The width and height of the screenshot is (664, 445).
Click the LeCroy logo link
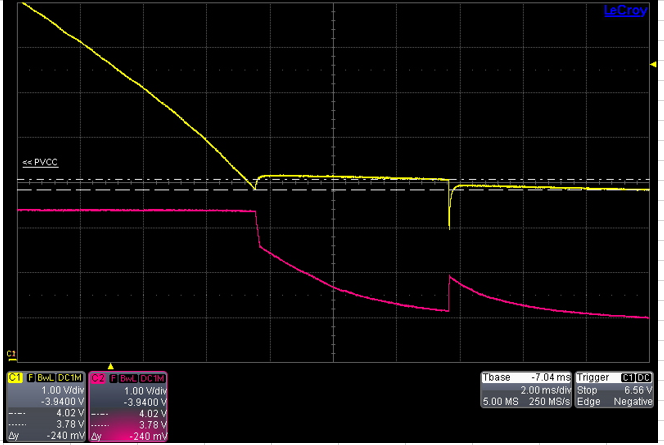click(x=625, y=10)
